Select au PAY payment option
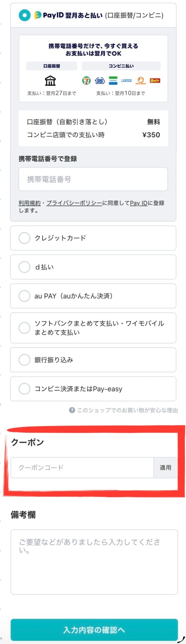This screenshot has height=644, width=186. [25, 296]
